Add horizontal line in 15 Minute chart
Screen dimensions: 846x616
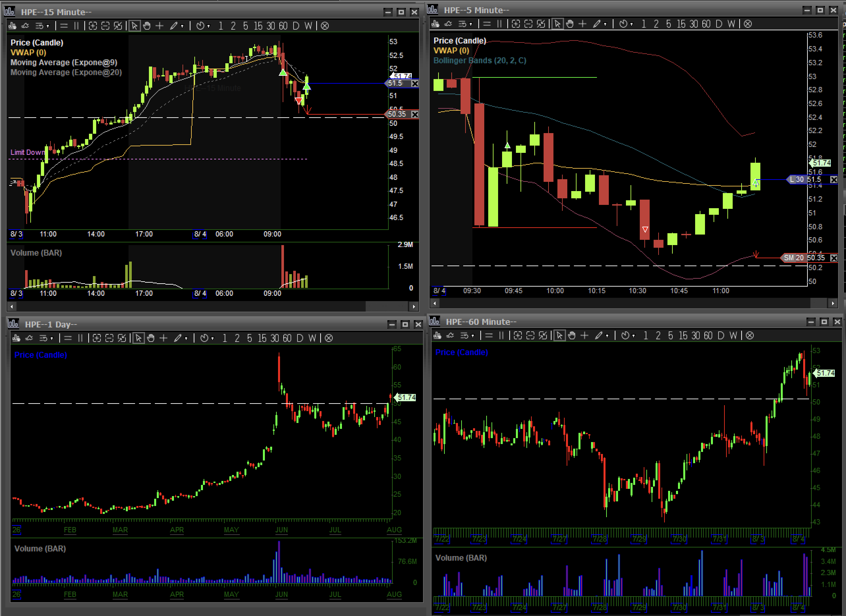[64, 26]
